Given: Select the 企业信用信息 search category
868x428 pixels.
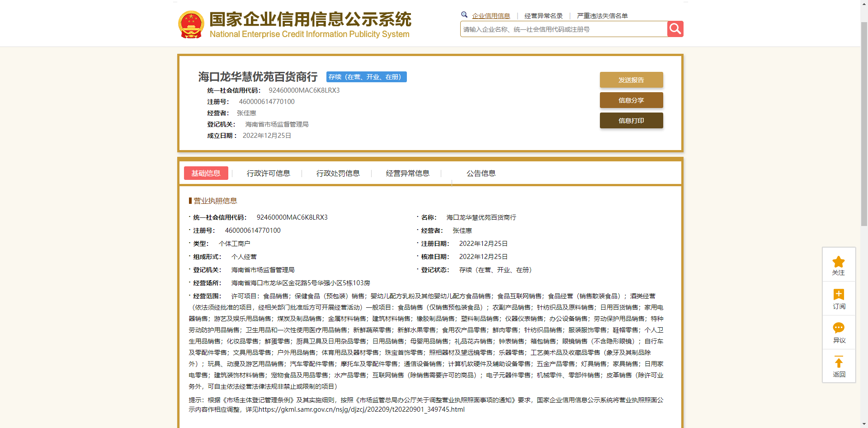Looking at the screenshot, I should (x=491, y=16).
